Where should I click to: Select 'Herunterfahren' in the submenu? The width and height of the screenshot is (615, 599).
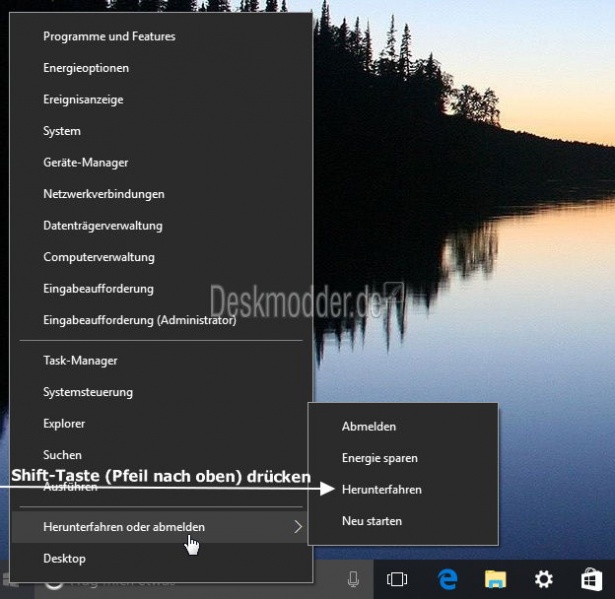pyautogui.click(x=381, y=490)
